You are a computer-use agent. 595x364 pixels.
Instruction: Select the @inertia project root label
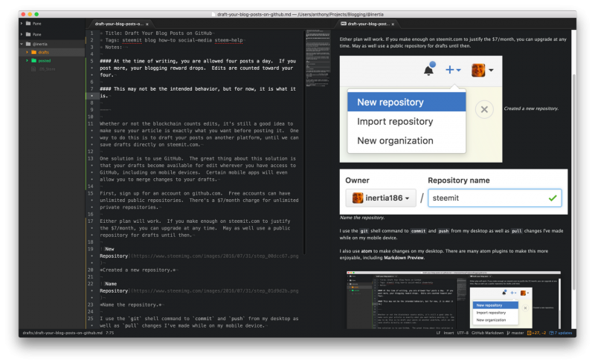pyautogui.click(x=40, y=44)
